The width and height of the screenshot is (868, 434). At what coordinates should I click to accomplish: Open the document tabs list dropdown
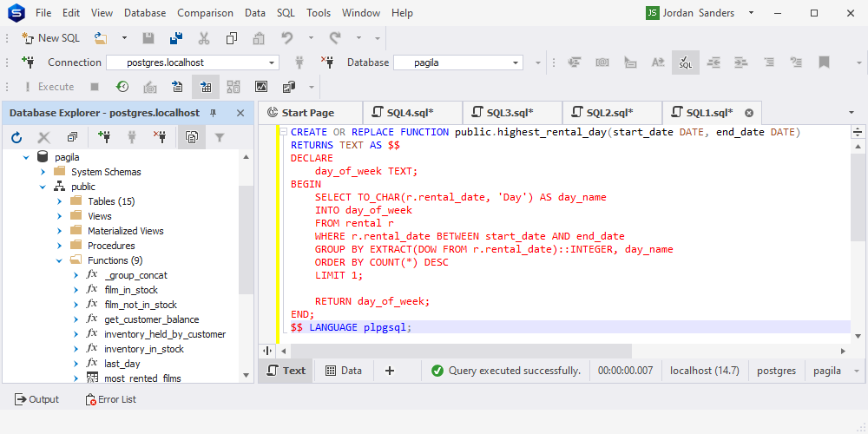tap(852, 113)
